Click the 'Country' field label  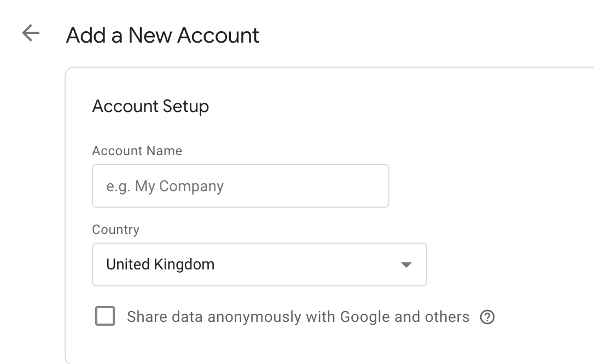pos(116,230)
